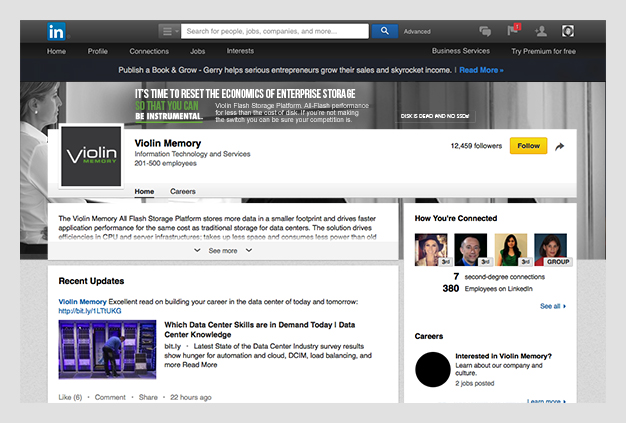Open the messages chat bubble icon
The width and height of the screenshot is (626, 423).
485,31
